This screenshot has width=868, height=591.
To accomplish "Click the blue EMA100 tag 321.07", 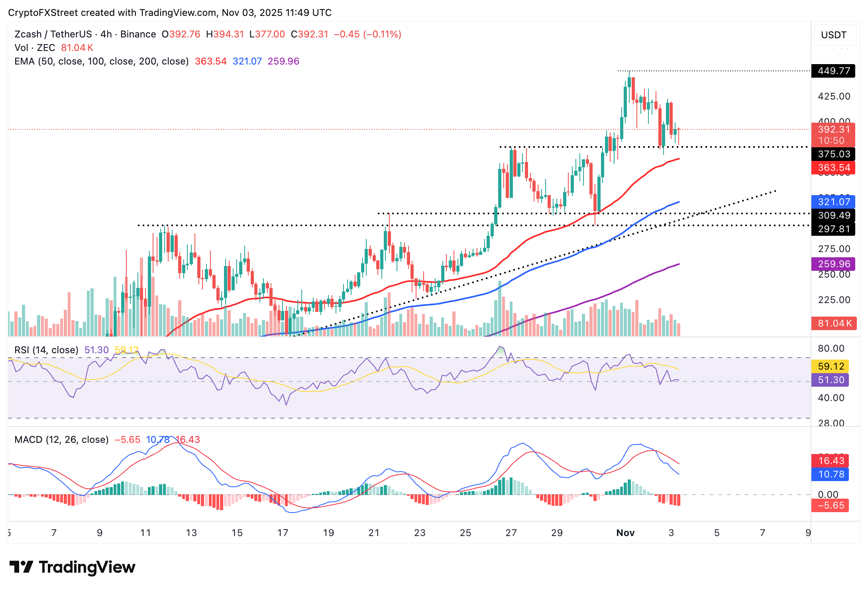I will [833, 202].
